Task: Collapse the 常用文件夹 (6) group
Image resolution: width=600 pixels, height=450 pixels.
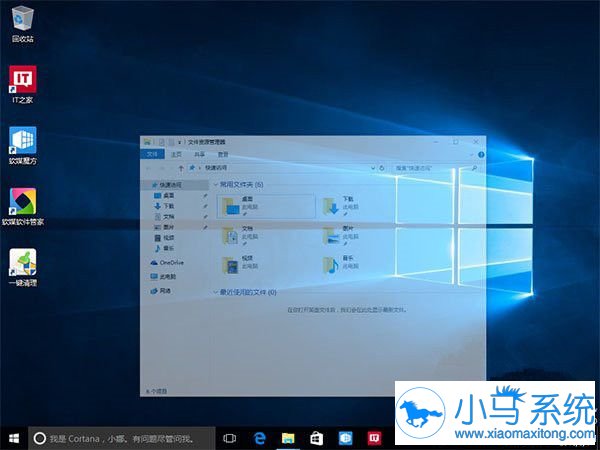Action: coord(216,185)
